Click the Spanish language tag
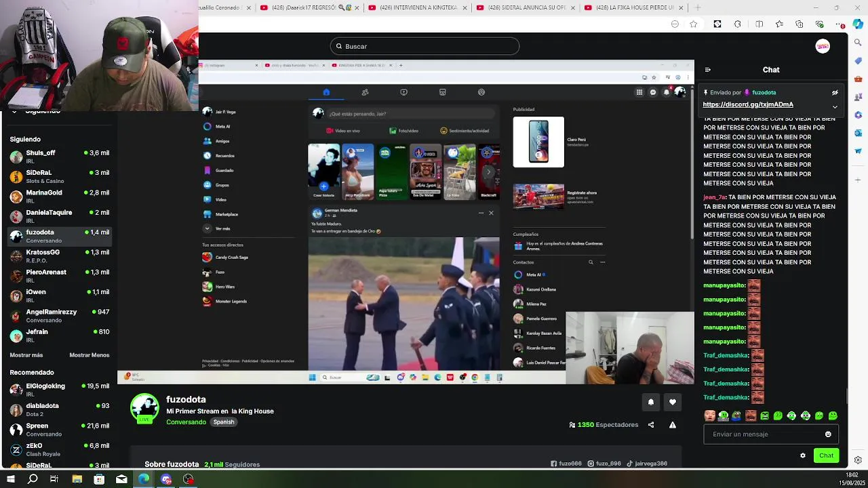868x488 pixels. click(x=223, y=422)
